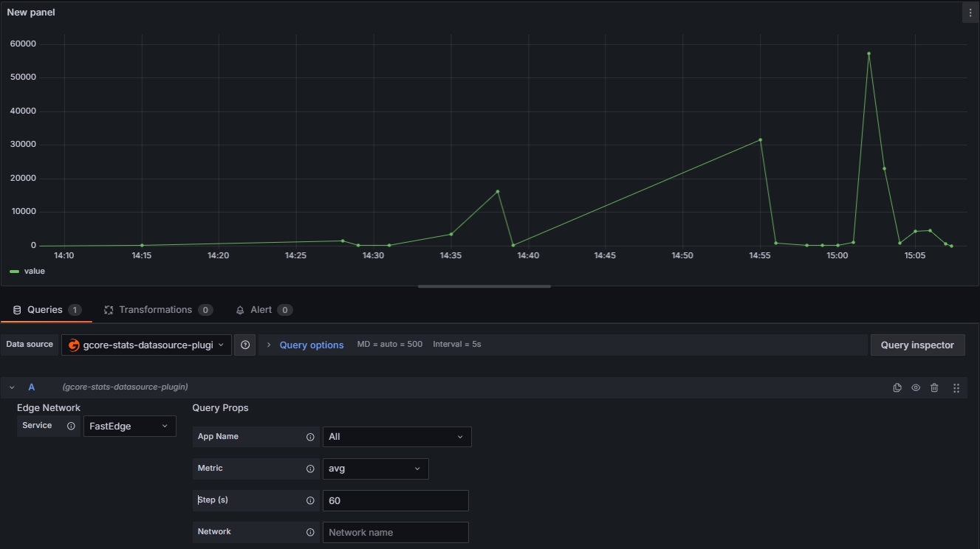Screen dimensions: 980x549
Task: Click the info icon beside Network field
Action: coord(309,532)
